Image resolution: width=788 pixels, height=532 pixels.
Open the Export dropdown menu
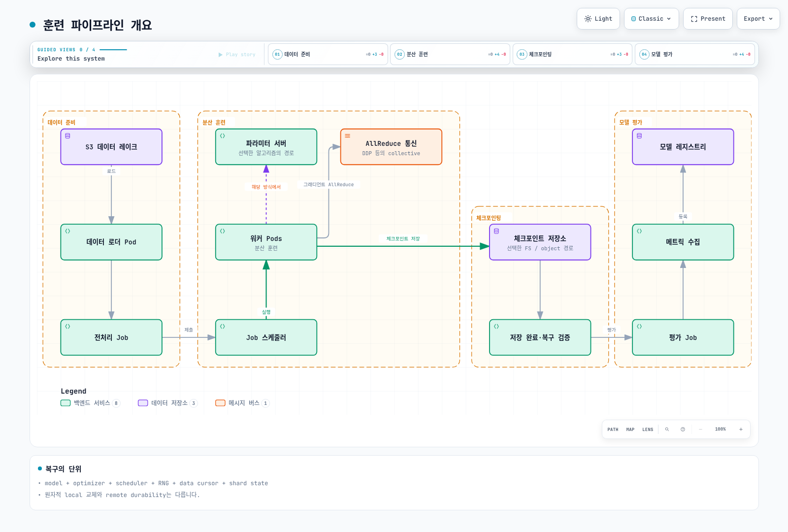(758, 19)
